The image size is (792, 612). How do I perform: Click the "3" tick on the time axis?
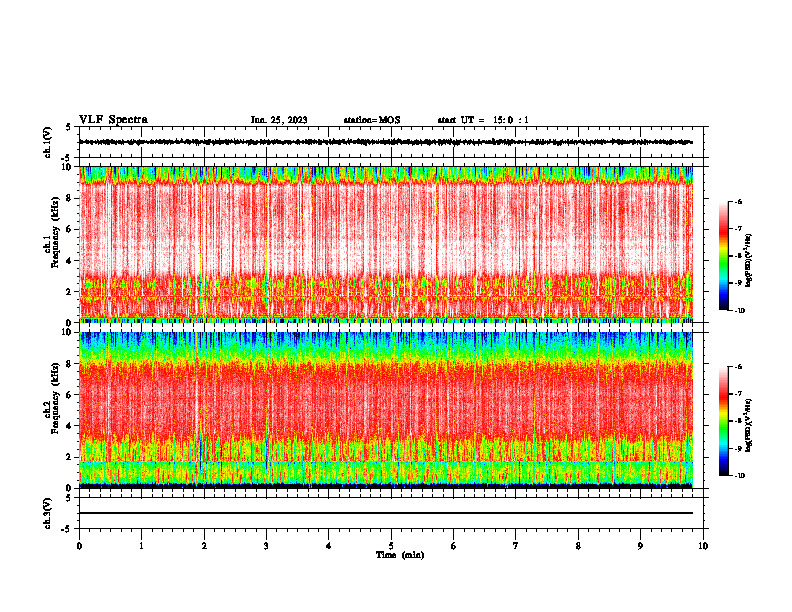266,546
